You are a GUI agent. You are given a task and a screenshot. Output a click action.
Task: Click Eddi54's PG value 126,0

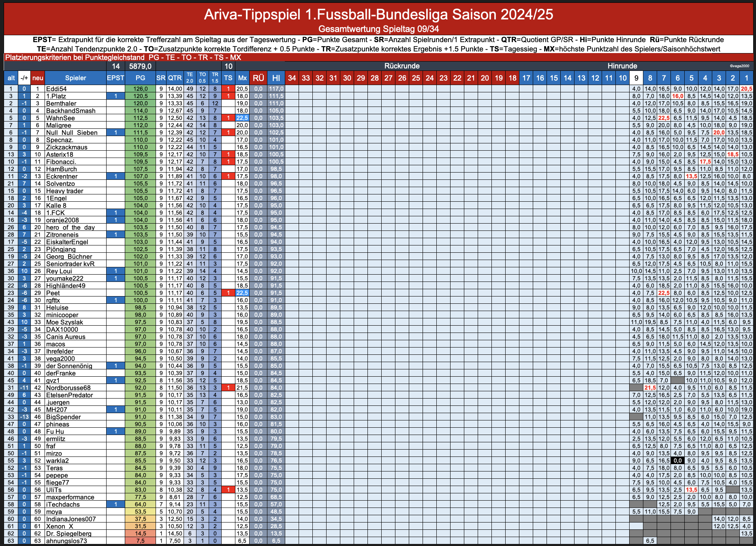[x=140, y=89]
